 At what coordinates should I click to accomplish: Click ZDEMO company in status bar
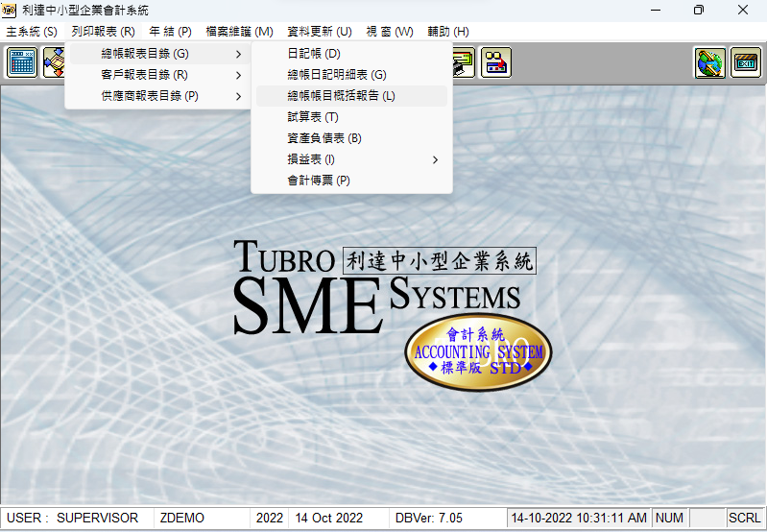click(202, 518)
